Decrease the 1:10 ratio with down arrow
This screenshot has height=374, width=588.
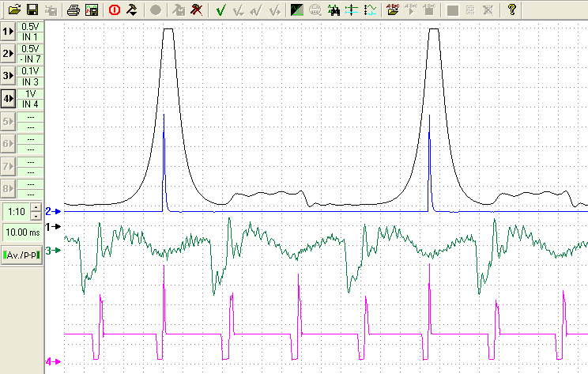tap(36, 216)
